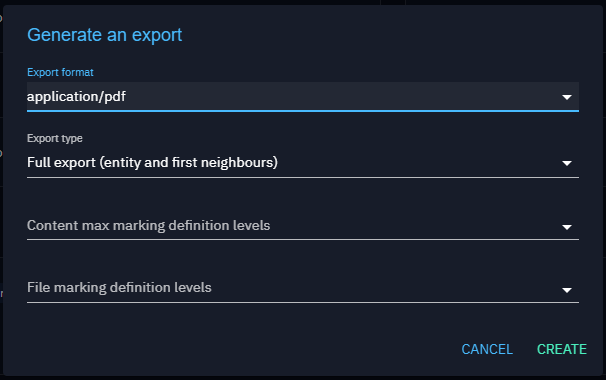Click the caret icon for File marking levels
Viewport: 606px width, 380px height.
(x=567, y=290)
